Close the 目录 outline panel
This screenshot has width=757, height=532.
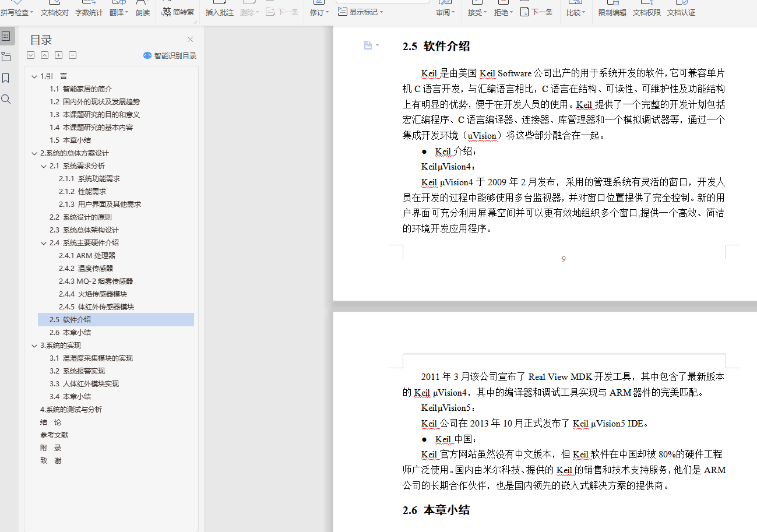[190, 40]
